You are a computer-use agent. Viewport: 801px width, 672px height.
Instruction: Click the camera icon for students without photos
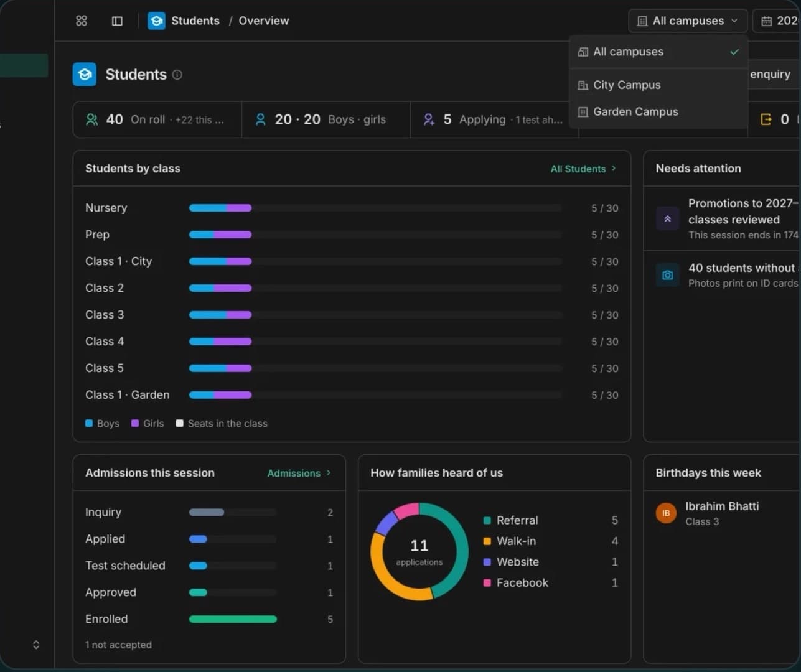(667, 275)
